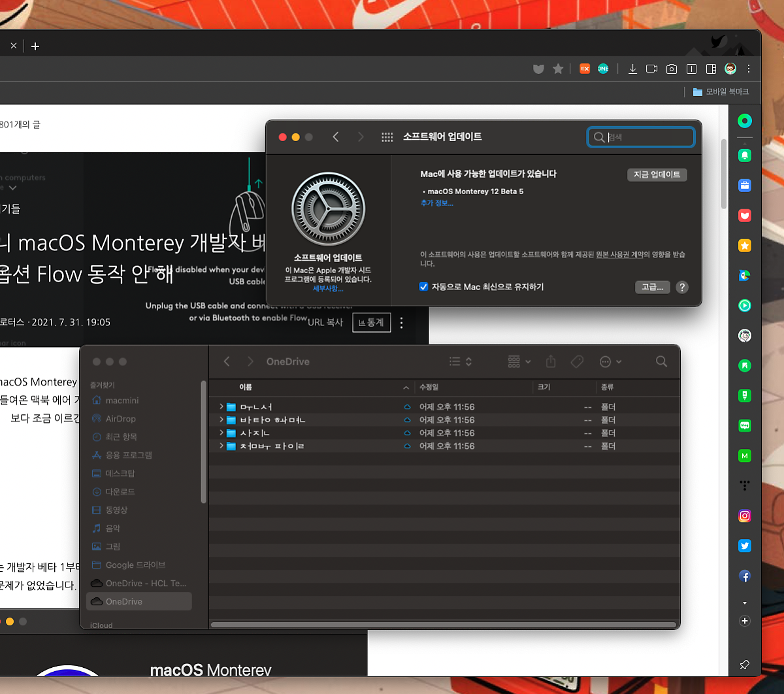Open the Facebook sidebar icon
Screen dimensions: 784x694
point(745,576)
